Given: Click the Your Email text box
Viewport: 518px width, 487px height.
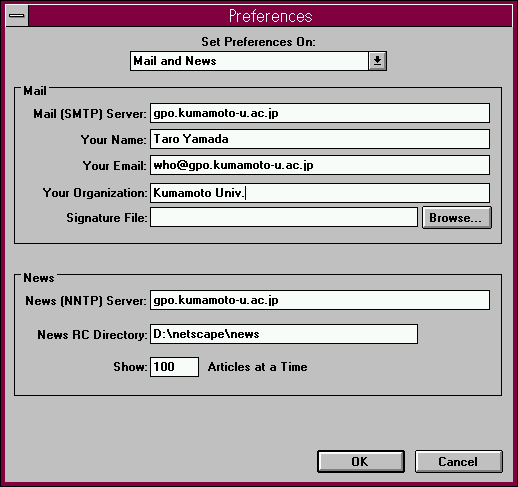Looking at the screenshot, I should (320, 165).
